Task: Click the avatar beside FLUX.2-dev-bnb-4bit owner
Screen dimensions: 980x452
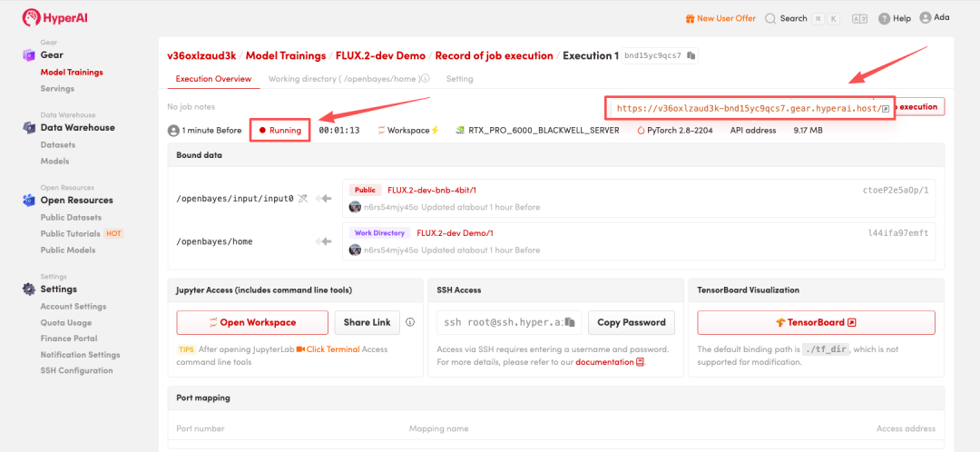Action: [x=355, y=207]
